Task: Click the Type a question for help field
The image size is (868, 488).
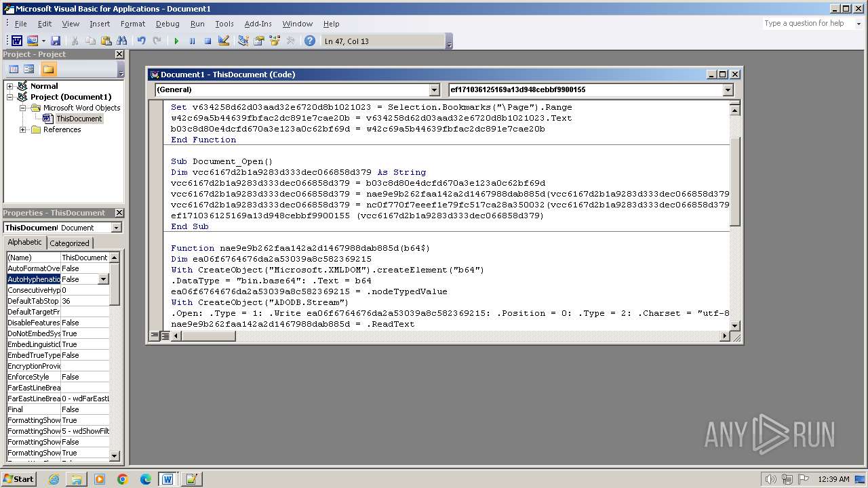Action: pyautogui.click(x=807, y=23)
